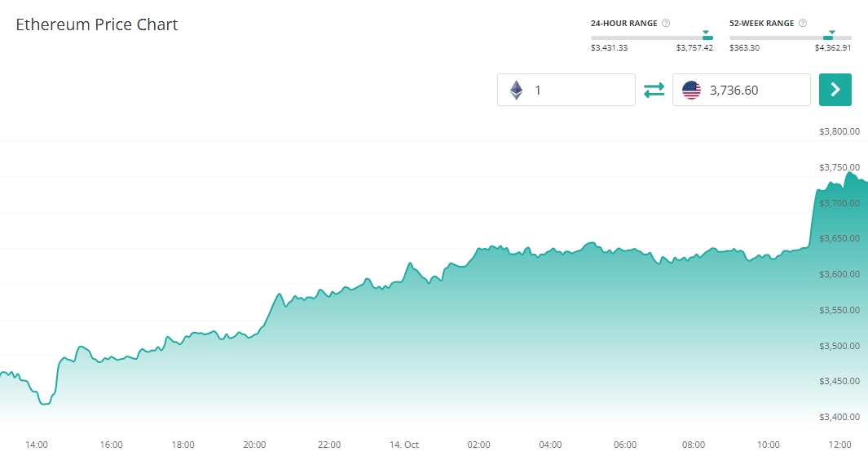Click the ETH amount field showing 1
The width and height of the screenshot is (868, 456).
click(x=579, y=90)
